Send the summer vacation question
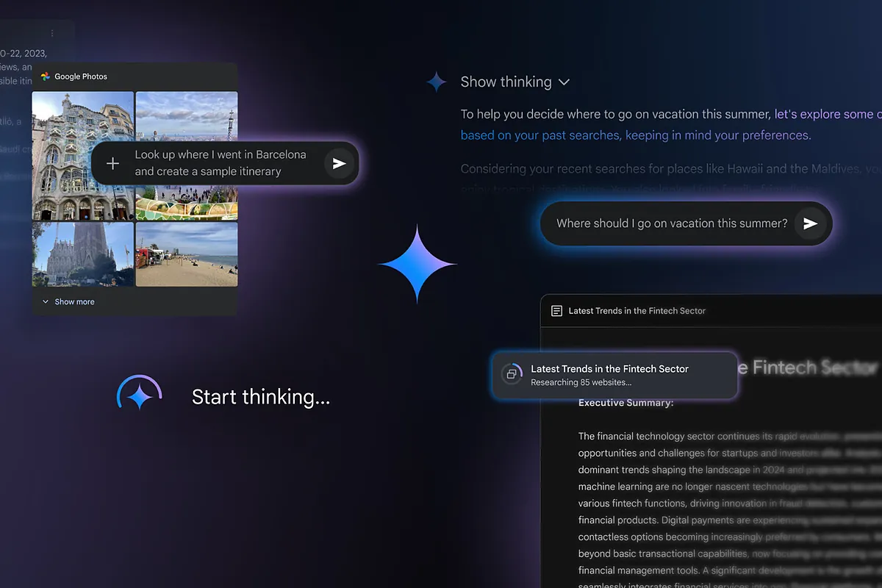This screenshot has width=882, height=588. point(809,223)
